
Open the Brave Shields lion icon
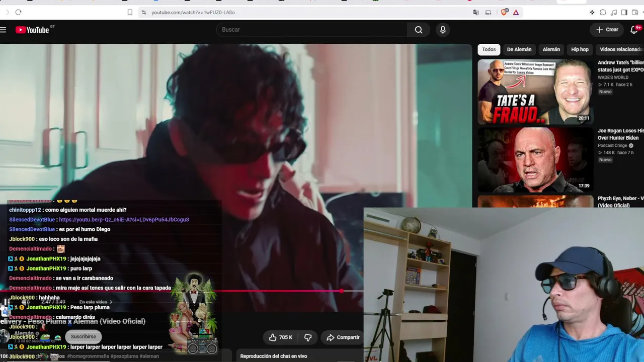pyautogui.click(x=505, y=12)
